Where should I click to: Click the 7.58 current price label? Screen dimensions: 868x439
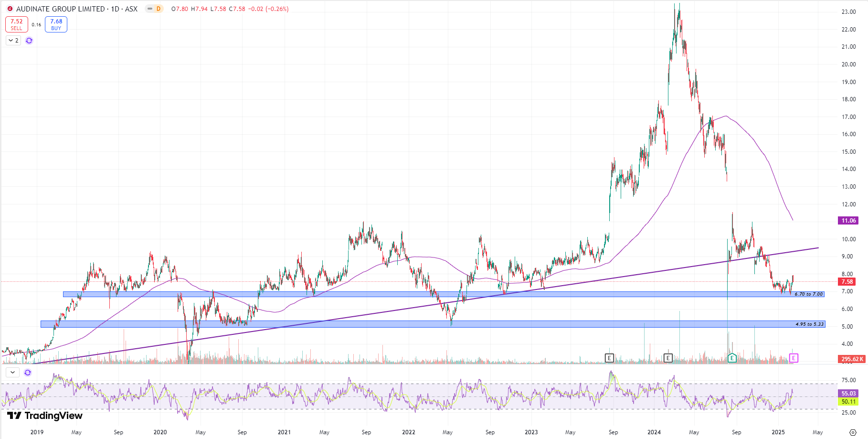pyautogui.click(x=847, y=282)
